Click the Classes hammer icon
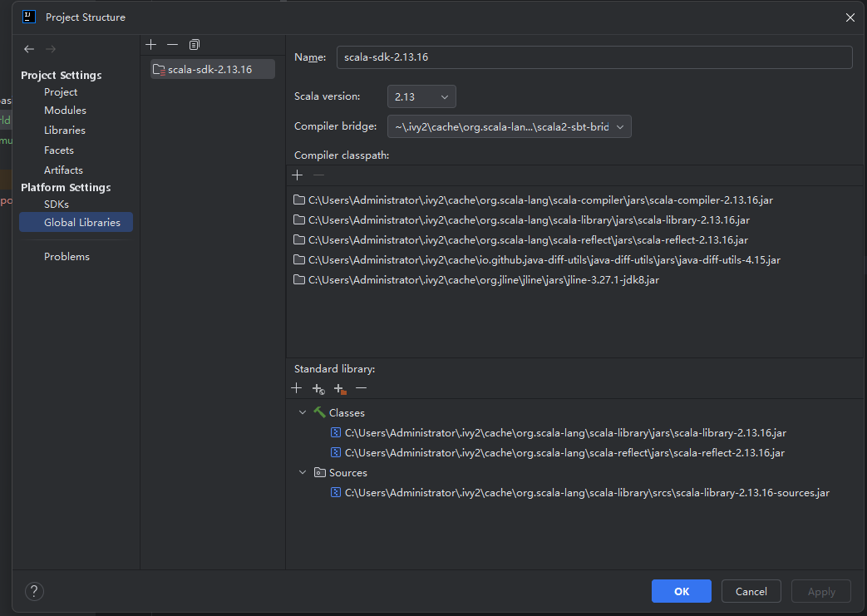Viewport: 867px width, 616px height. pyautogui.click(x=319, y=412)
